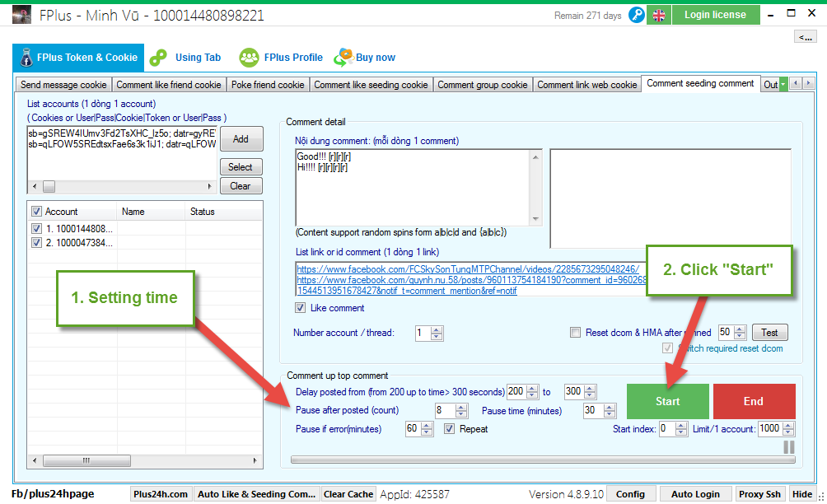The height and width of the screenshot is (504, 827).
Task: Click the Test button
Action: [769, 333]
